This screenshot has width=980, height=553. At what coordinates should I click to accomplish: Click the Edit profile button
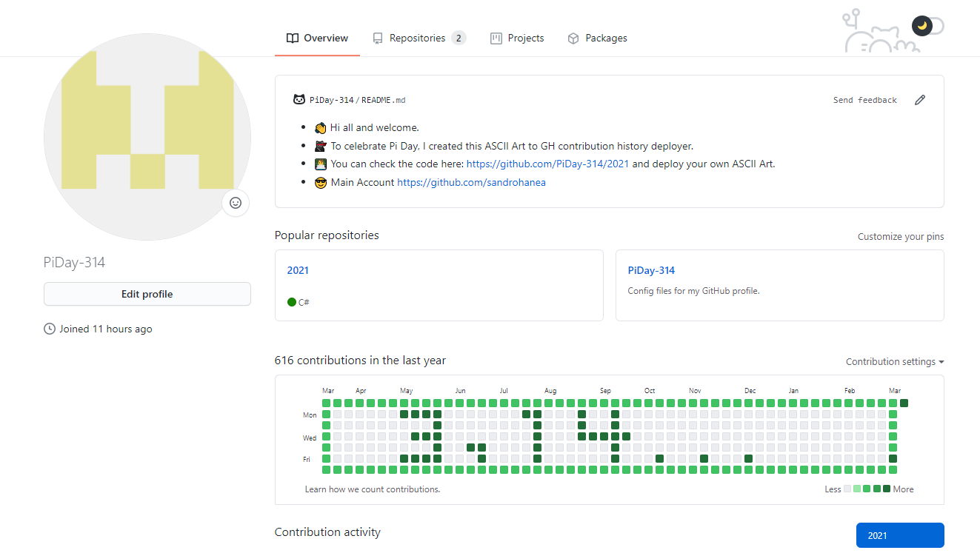coord(147,294)
